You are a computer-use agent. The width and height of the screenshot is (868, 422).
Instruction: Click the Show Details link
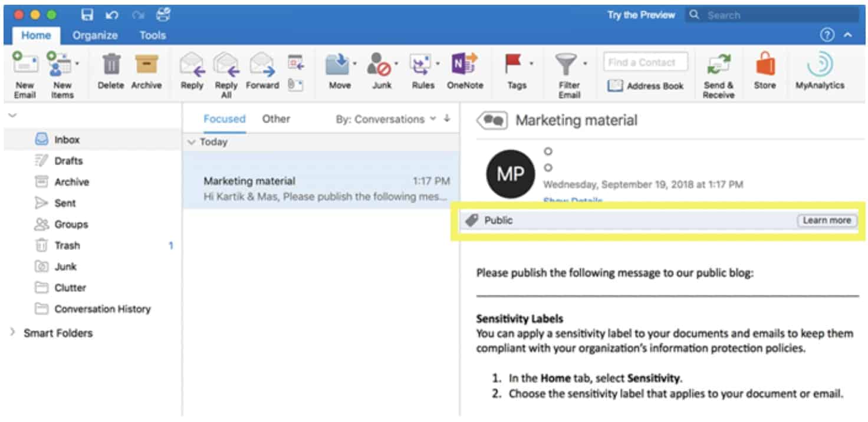click(573, 201)
